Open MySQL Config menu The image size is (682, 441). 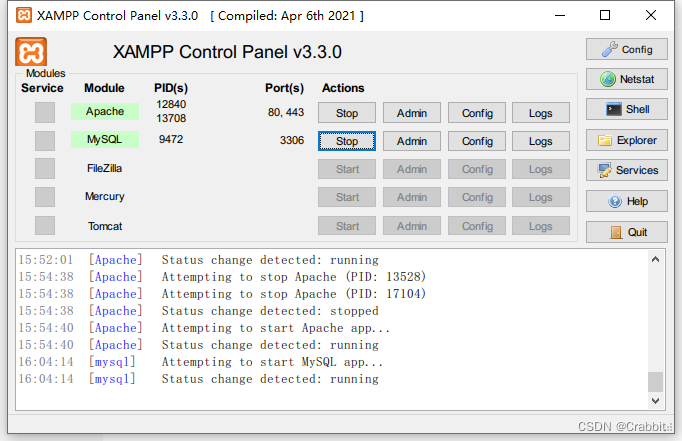point(477,141)
